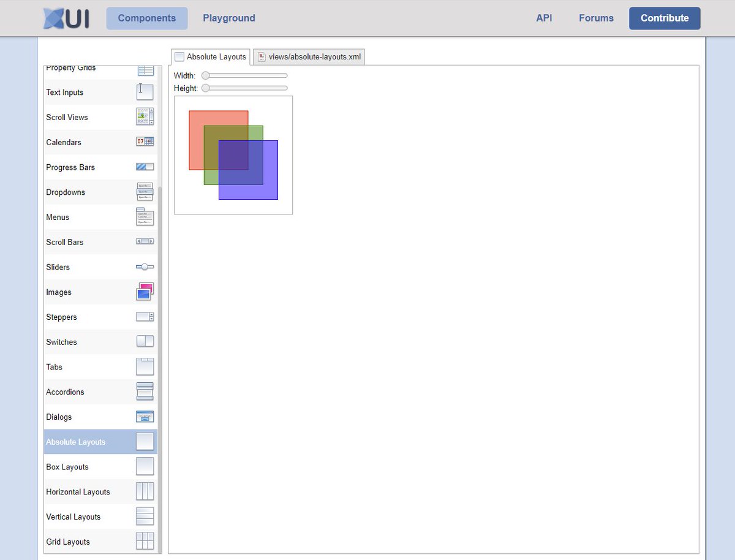The width and height of the screenshot is (735, 560).
Task: Toggle the checkbox on the Absolute Layouts tab
Action: pos(179,56)
